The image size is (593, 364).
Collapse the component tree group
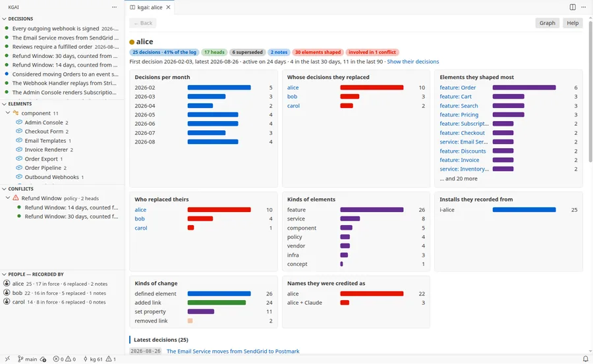pos(8,113)
